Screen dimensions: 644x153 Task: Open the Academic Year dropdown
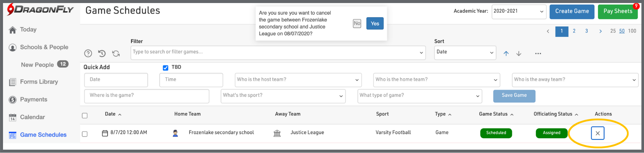pyautogui.click(x=519, y=11)
